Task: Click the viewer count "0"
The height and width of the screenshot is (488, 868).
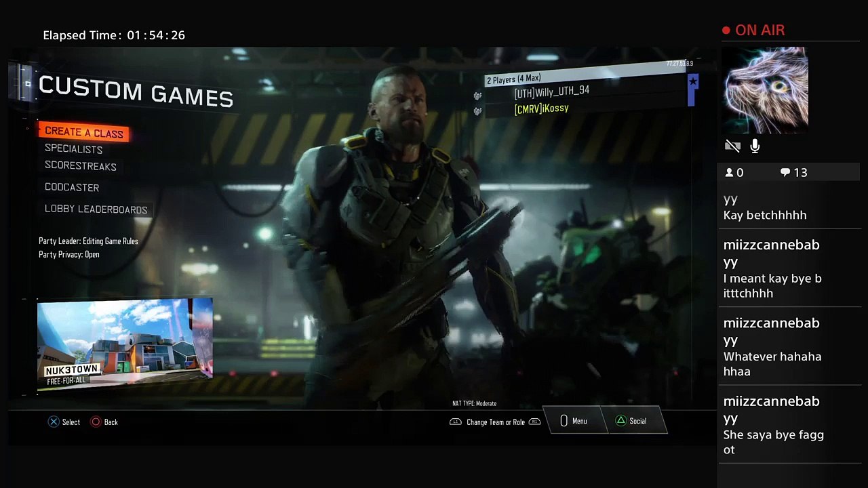Action: click(740, 173)
